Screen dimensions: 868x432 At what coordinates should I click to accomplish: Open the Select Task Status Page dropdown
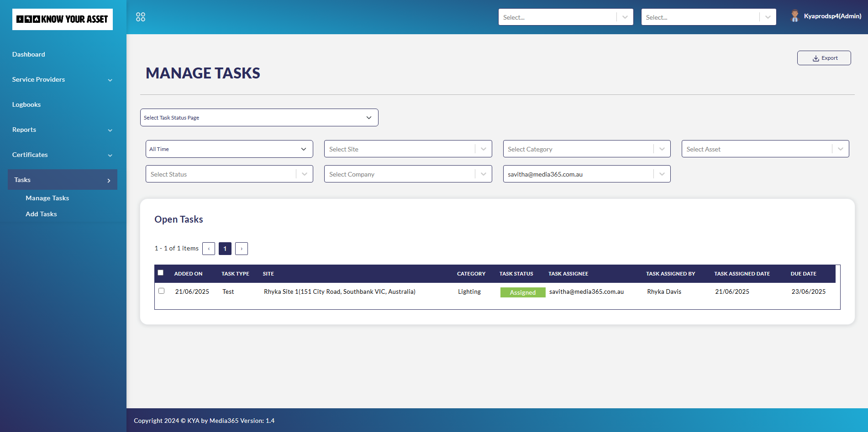click(259, 118)
